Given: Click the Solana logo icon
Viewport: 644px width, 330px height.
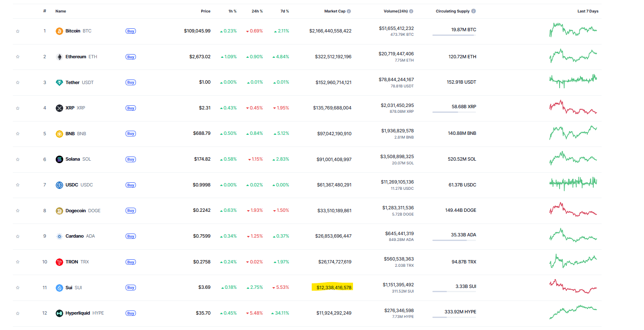Looking at the screenshot, I should [59, 159].
